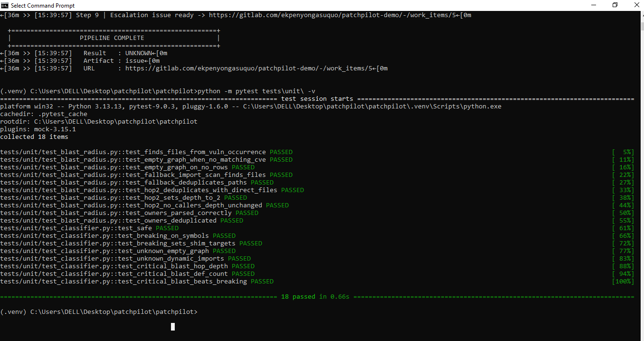Screen dimensions: 644x341
Task: Click the "Result : UNKNOWN" line
Action: [x=84, y=53]
